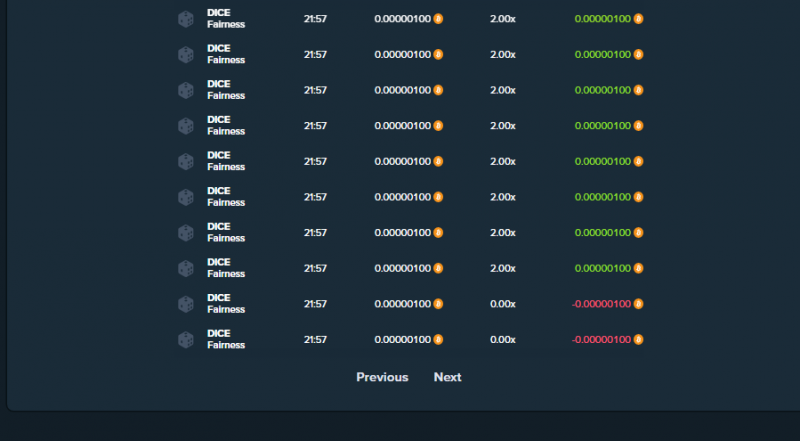Open Fairness link in the lowest 2.00x row
Image resolution: width=800 pixels, height=441 pixels.
pos(226,274)
